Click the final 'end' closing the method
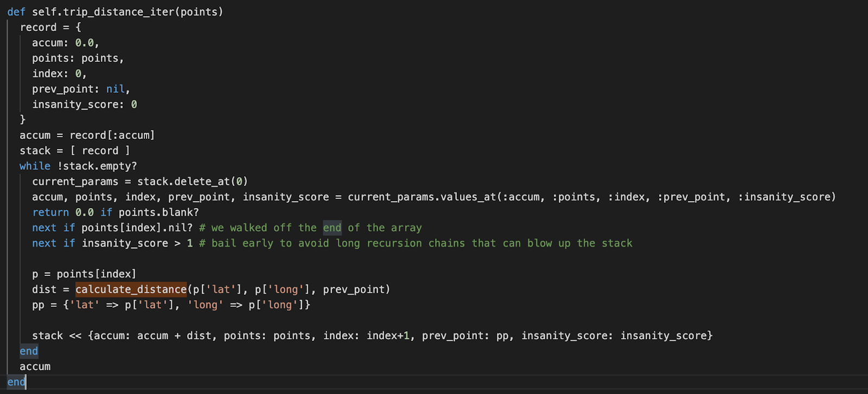The height and width of the screenshot is (394, 868). tap(16, 382)
